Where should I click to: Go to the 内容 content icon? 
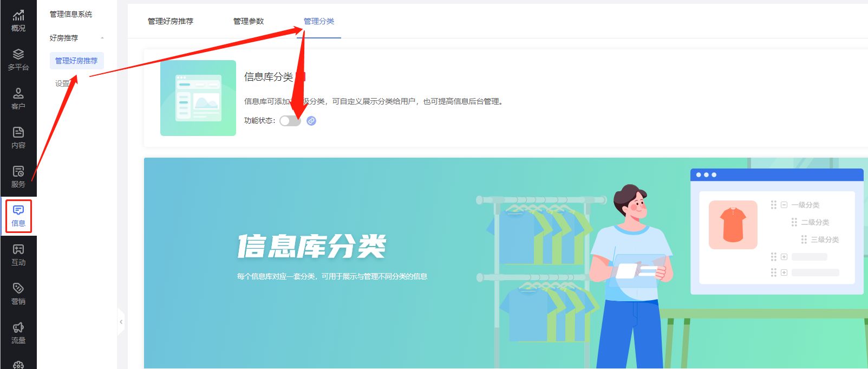coord(18,132)
